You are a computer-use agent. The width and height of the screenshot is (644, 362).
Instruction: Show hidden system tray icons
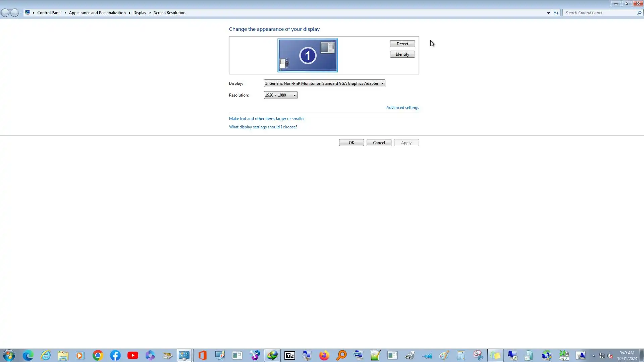pyautogui.click(x=594, y=356)
